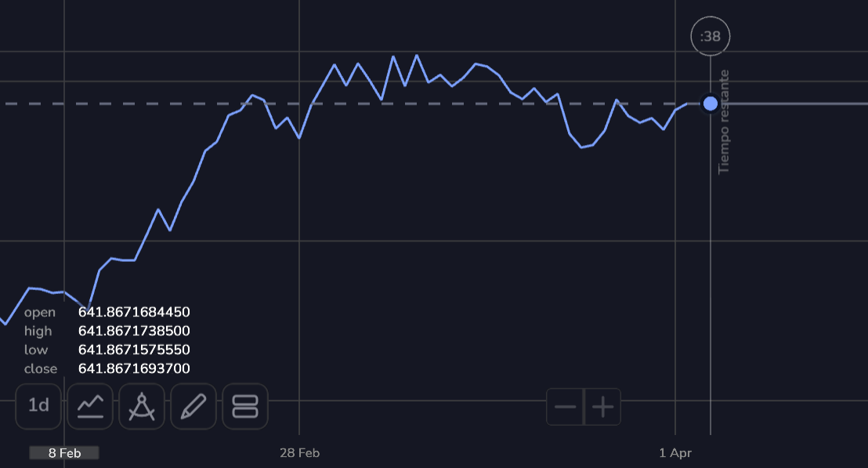The height and width of the screenshot is (468, 868).
Task: Click the 1 Apr axis label
Action: click(x=675, y=452)
